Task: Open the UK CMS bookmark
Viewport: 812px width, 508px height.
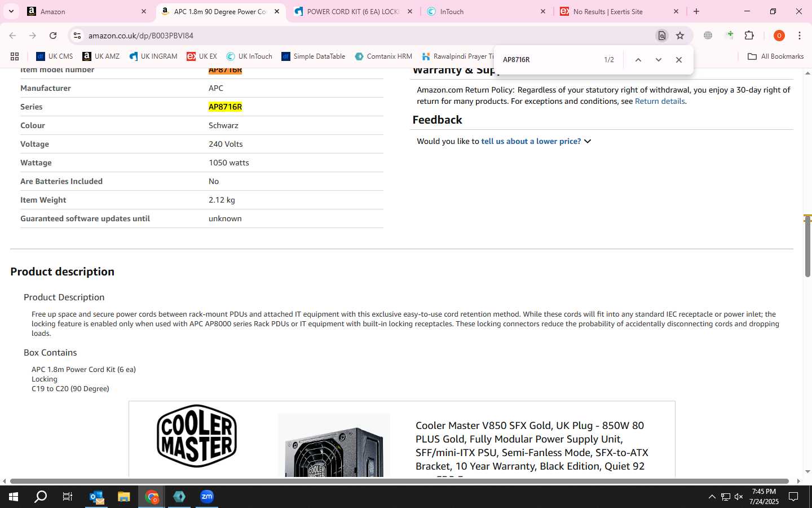Action: pyautogui.click(x=55, y=56)
